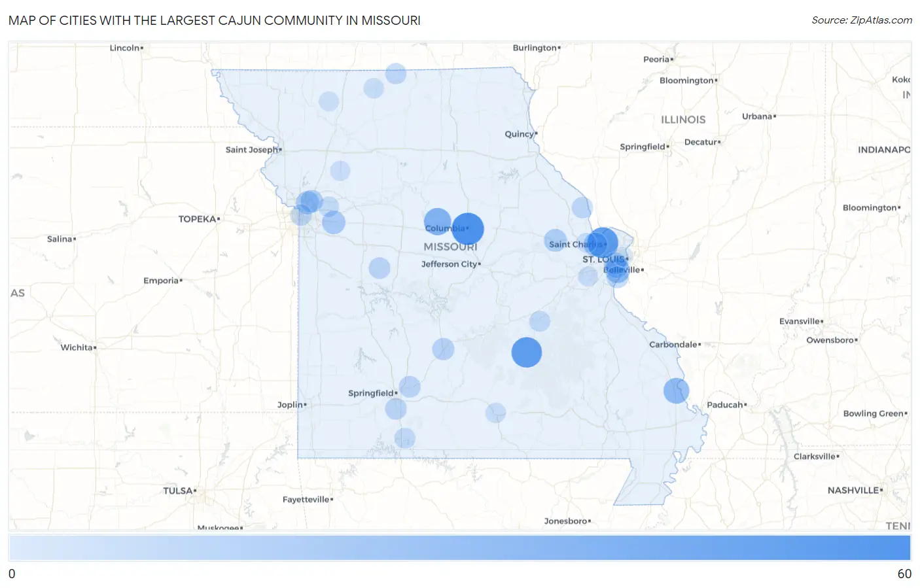Click the Decatur city label
The height and width of the screenshot is (588, 920).
701,142
